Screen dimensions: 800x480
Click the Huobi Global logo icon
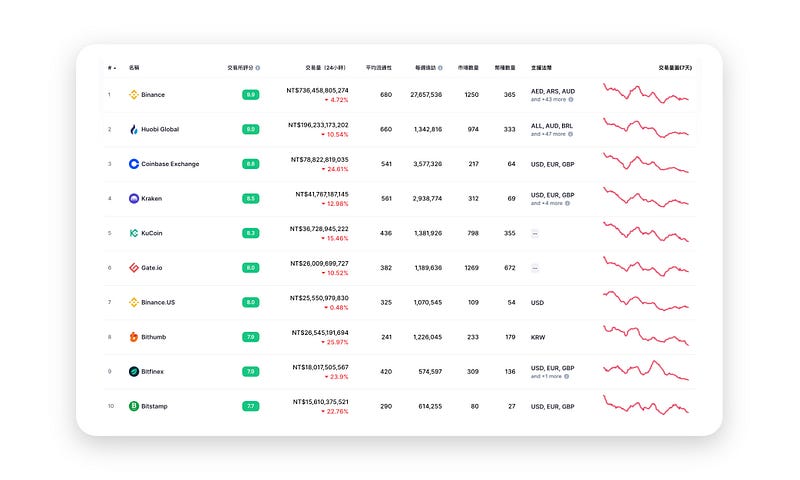point(134,129)
